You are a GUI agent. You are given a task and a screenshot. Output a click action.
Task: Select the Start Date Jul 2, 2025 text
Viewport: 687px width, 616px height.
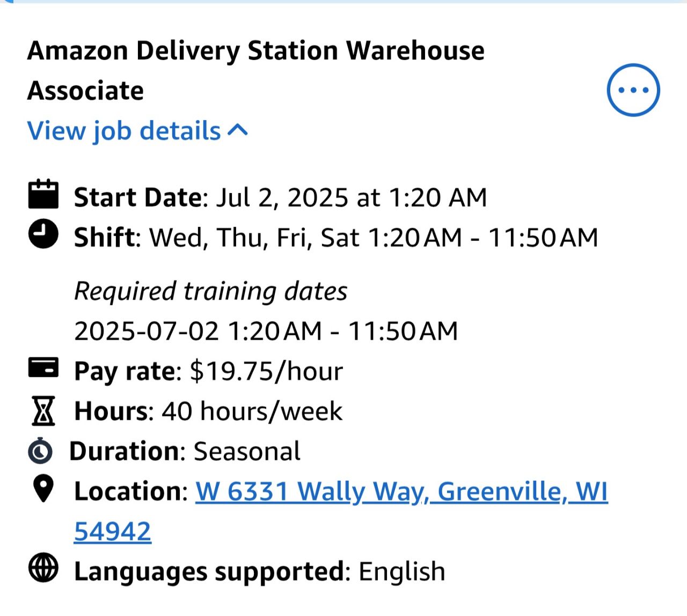351,197
